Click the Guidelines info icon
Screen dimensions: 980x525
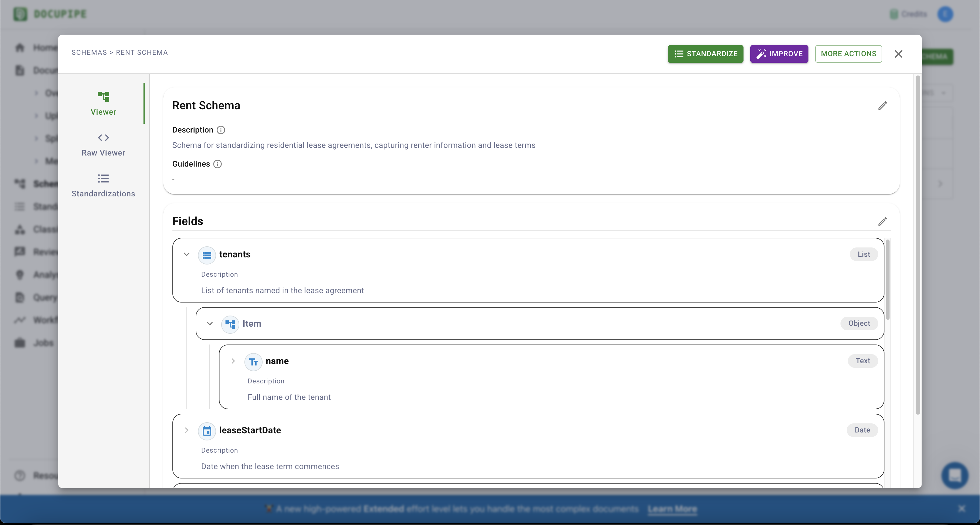tap(217, 164)
